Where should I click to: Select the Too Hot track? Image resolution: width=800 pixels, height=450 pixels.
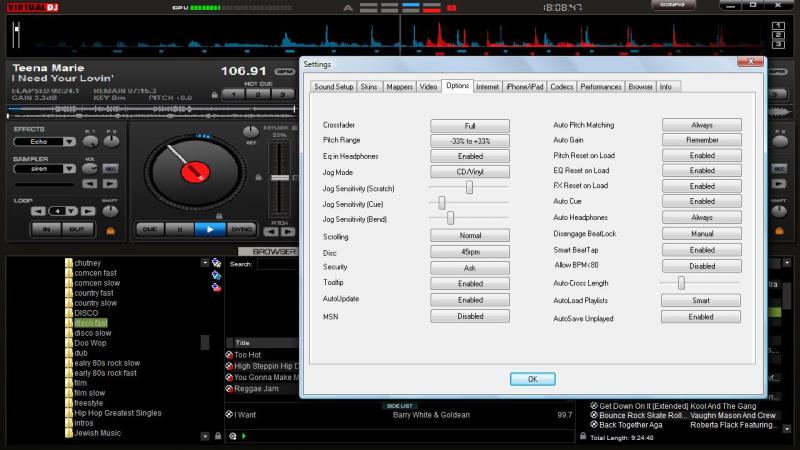coord(247,355)
